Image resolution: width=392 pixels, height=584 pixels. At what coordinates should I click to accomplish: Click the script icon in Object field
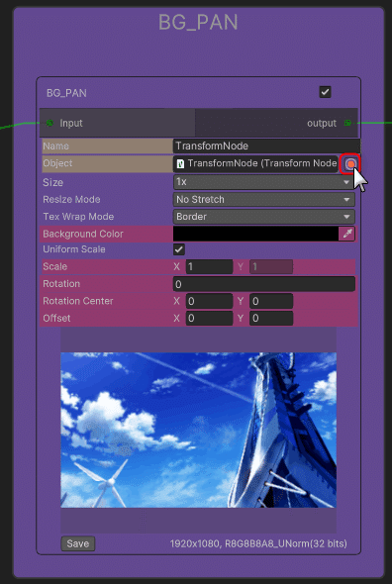click(x=181, y=163)
